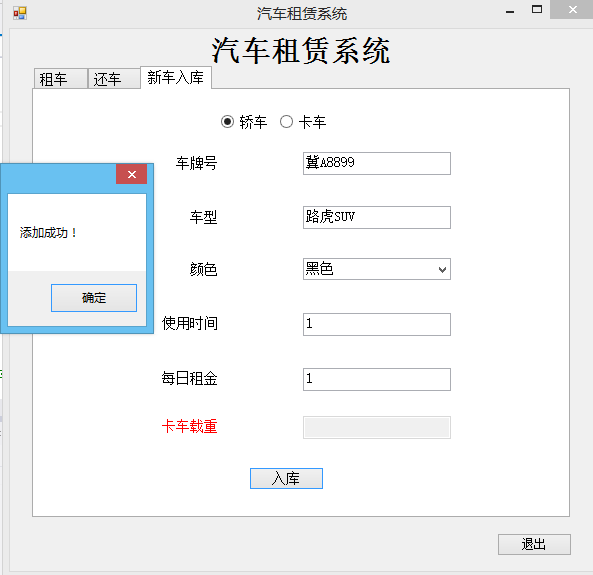Screen dimensions: 593x575
Task: Close the 添加成功 message dialog
Action: (132, 174)
